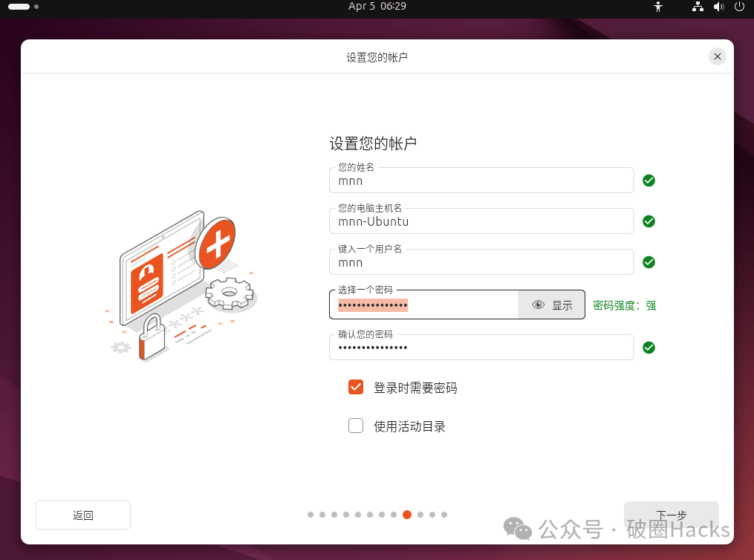Screen dimensions: 754x560
Task: Click the 密码强度: 强 strength label
Action: point(624,305)
